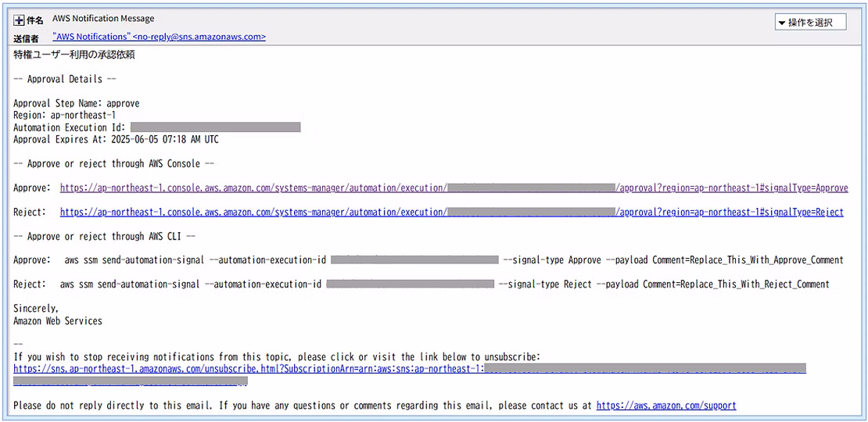Click the 送信者 label
868x422 pixels.
coord(26,39)
